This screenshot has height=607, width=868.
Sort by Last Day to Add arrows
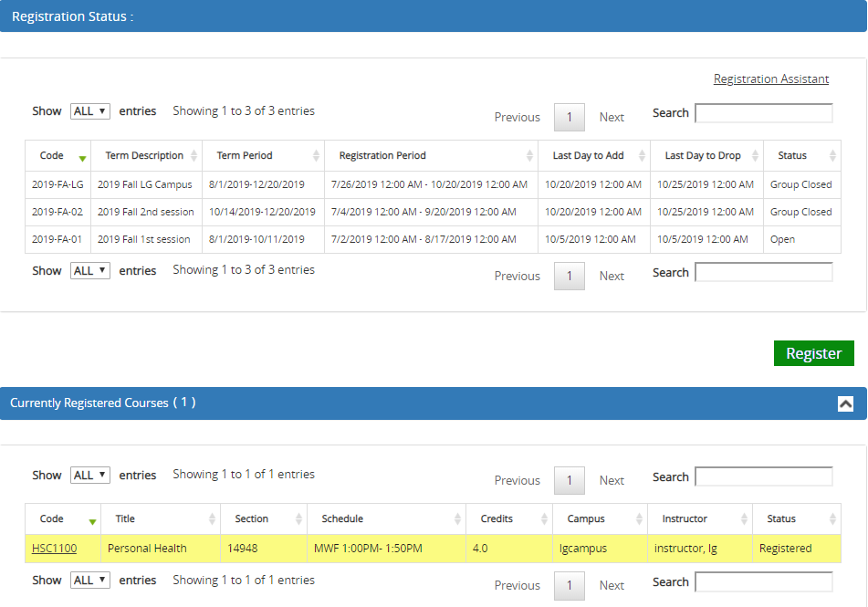[x=642, y=156]
